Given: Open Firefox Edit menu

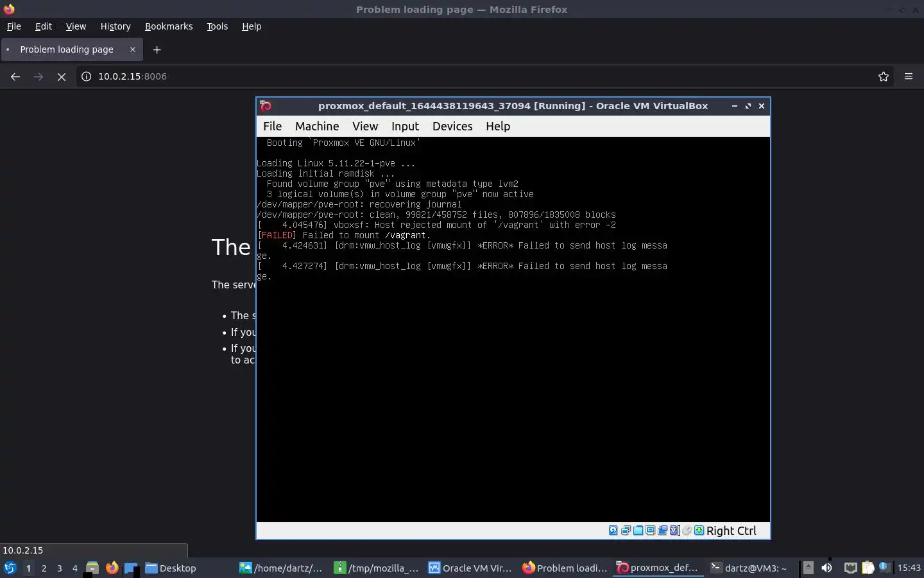Looking at the screenshot, I should (x=44, y=26).
